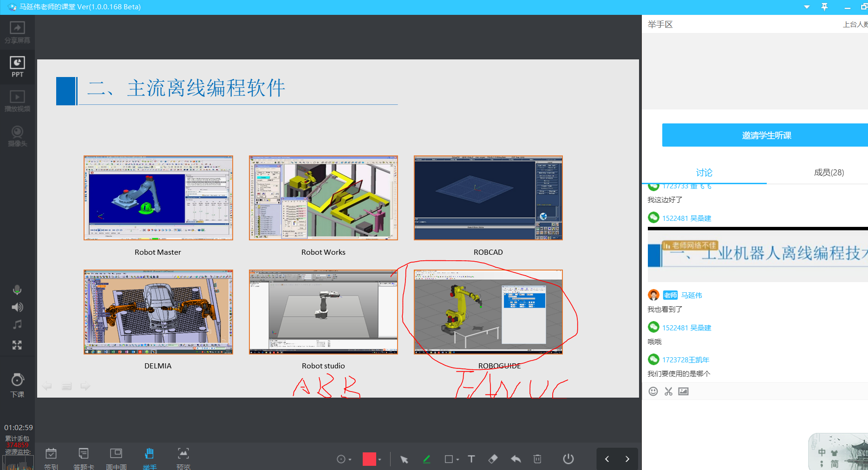Click the 下课 end class button

[x=17, y=385]
